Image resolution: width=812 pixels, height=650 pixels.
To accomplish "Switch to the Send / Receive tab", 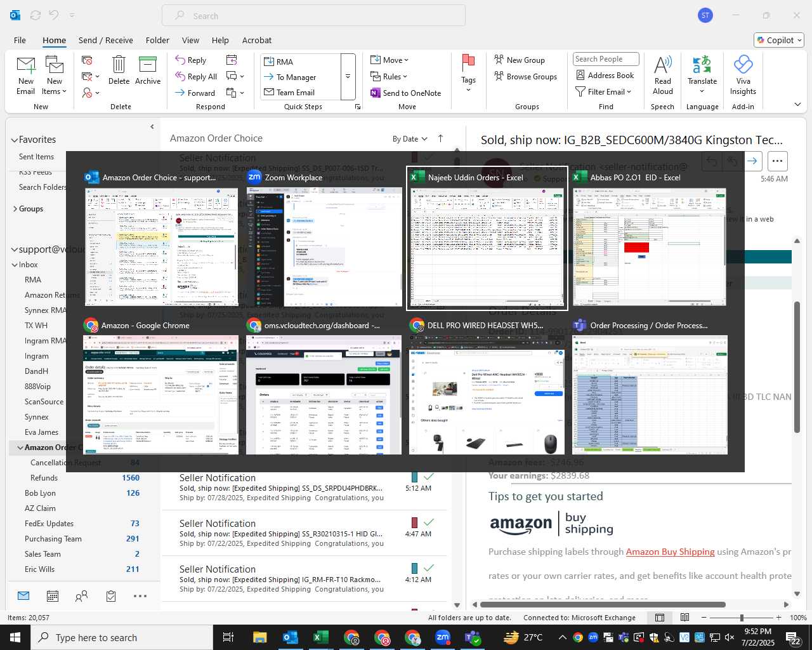I will point(106,40).
